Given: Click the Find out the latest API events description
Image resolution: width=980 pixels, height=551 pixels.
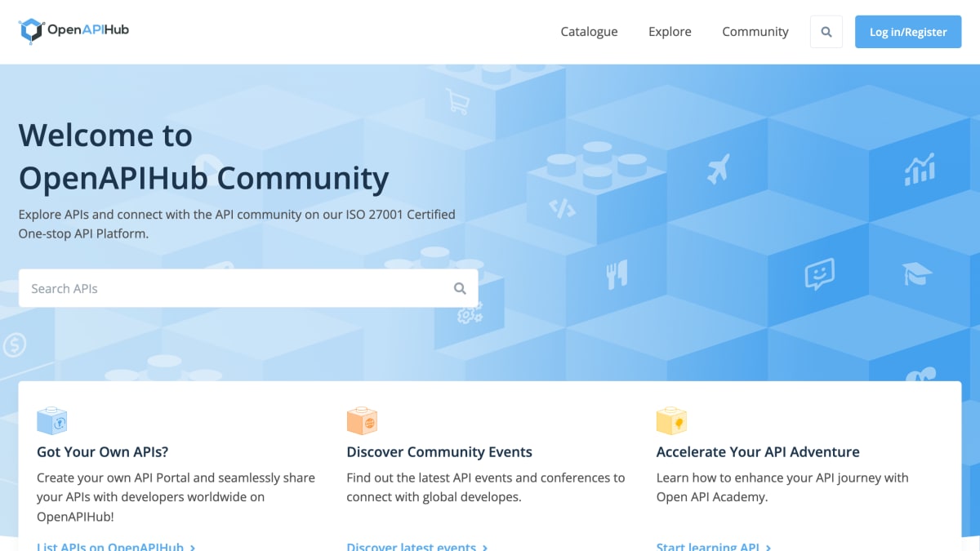Looking at the screenshot, I should pyautogui.click(x=486, y=487).
